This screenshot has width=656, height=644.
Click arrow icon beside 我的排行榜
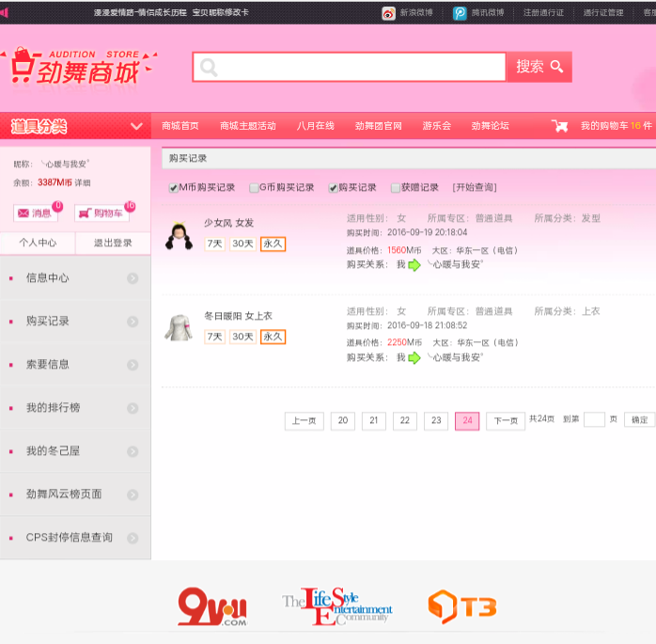coord(133,408)
